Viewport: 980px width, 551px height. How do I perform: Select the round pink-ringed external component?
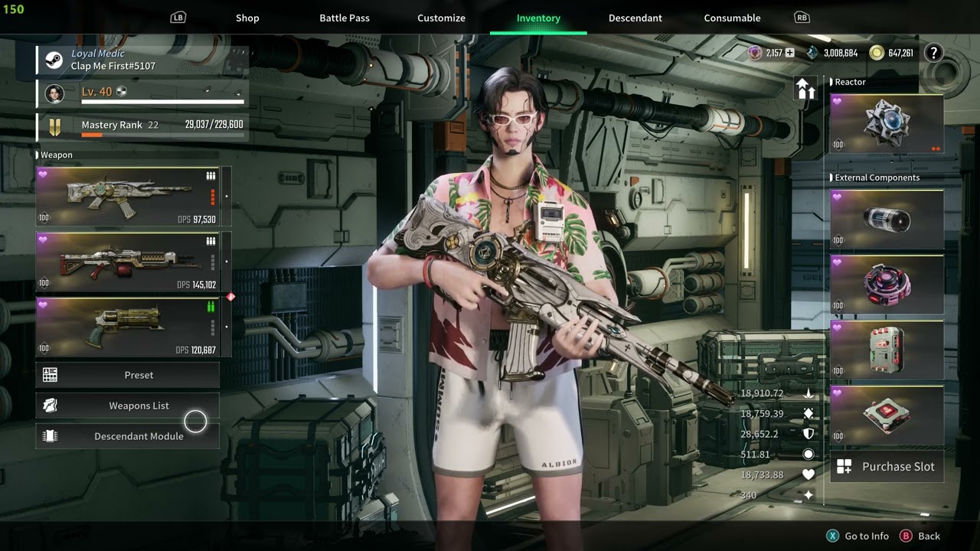887,284
